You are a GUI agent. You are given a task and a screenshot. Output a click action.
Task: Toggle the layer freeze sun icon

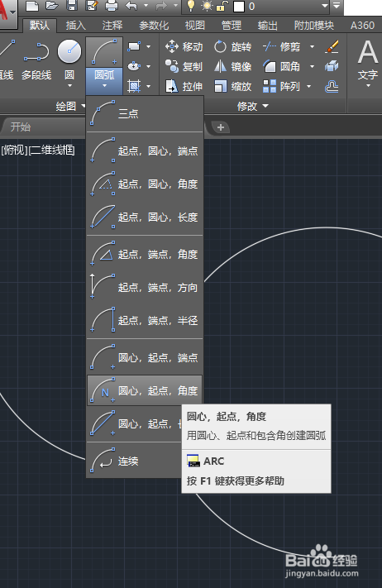207,6
